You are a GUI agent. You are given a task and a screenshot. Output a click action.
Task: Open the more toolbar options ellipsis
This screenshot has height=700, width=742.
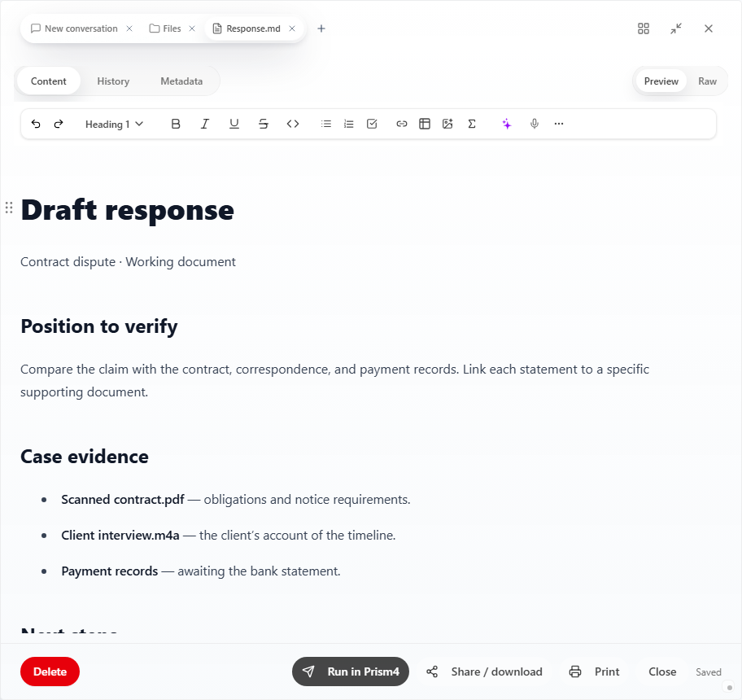[x=559, y=124]
